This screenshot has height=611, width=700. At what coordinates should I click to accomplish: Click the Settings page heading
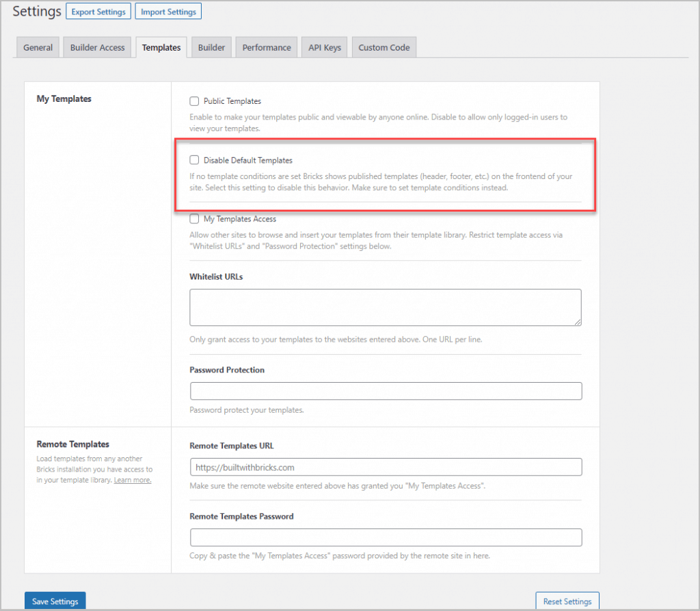(37, 11)
